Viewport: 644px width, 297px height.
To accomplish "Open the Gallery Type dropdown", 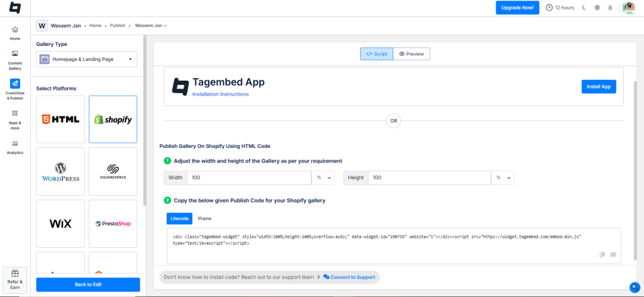I will click(x=87, y=59).
